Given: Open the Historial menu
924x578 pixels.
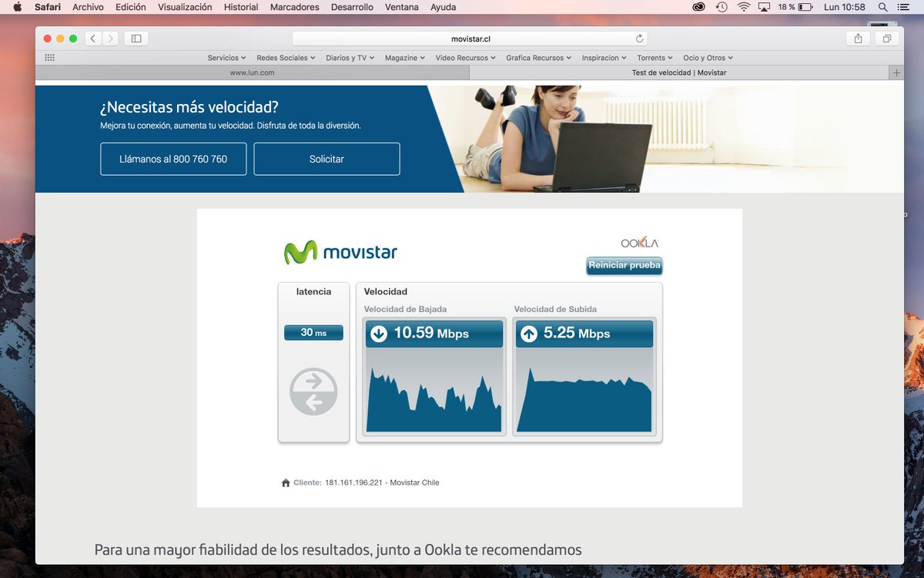Looking at the screenshot, I should coord(241,7).
